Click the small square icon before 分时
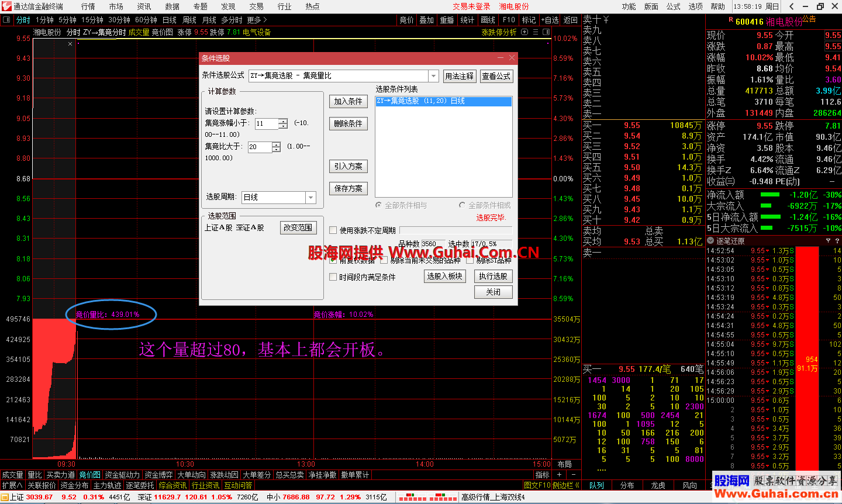 pos(7,20)
